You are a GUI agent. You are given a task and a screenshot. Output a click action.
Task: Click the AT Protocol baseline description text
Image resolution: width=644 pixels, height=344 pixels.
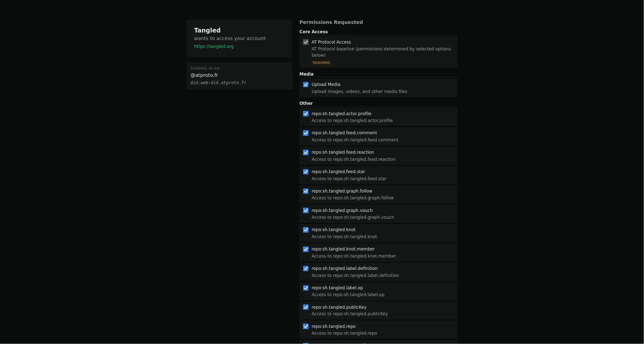click(381, 52)
